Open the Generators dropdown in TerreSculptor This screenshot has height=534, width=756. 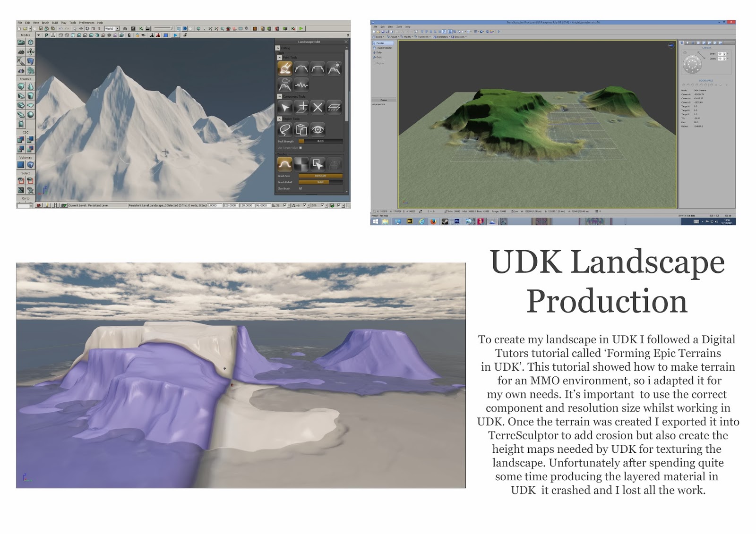click(x=442, y=37)
